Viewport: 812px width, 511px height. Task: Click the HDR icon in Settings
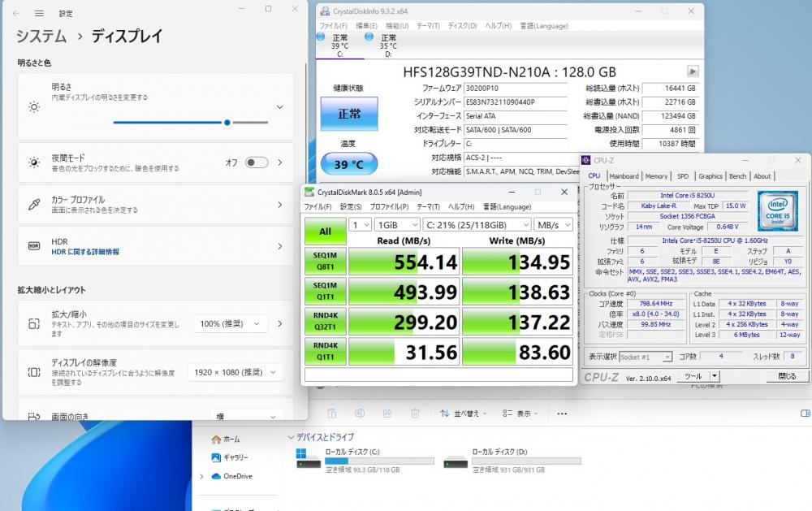point(34,245)
